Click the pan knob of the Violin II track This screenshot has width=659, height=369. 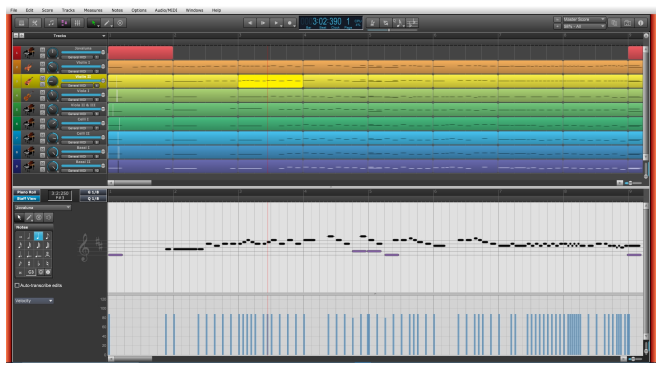point(53,81)
